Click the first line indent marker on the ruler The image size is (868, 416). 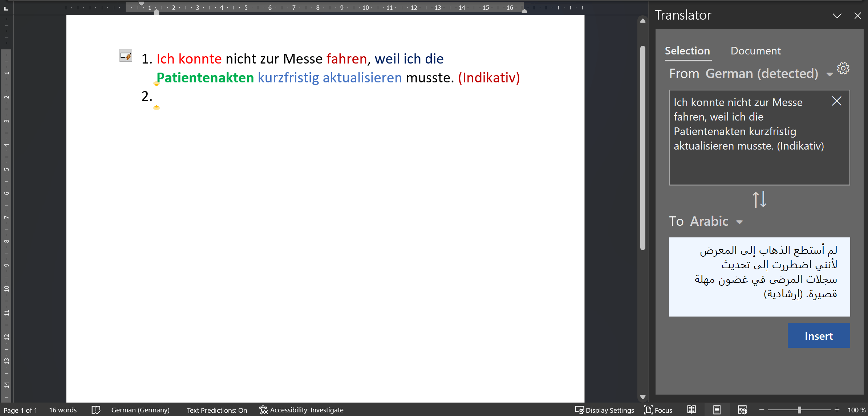click(141, 4)
